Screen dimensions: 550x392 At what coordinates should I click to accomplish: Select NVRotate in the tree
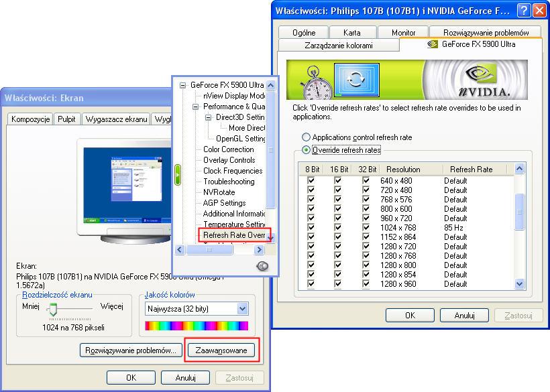[x=219, y=192]
